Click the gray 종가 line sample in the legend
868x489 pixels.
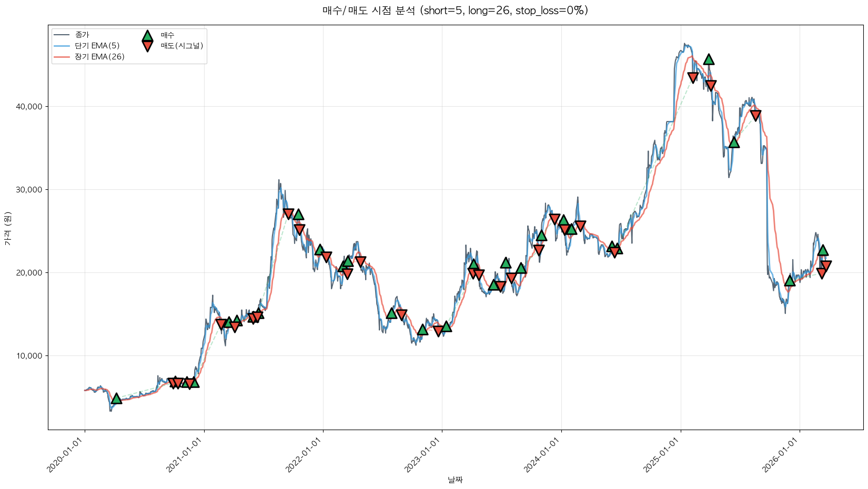(62, 35)
